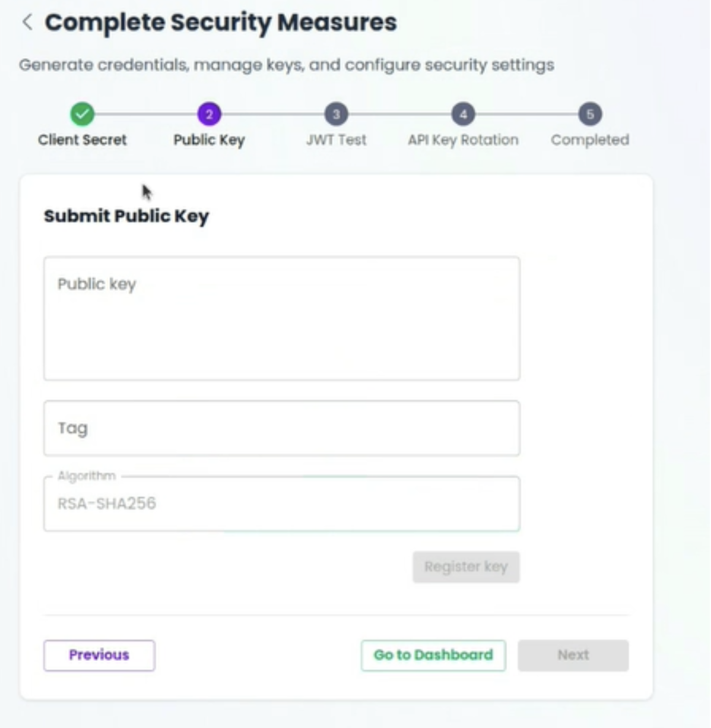The width and height of the screenshot is (711, 728).
Task: Click the Complete Security Measures title
Action: click(221, 23)
